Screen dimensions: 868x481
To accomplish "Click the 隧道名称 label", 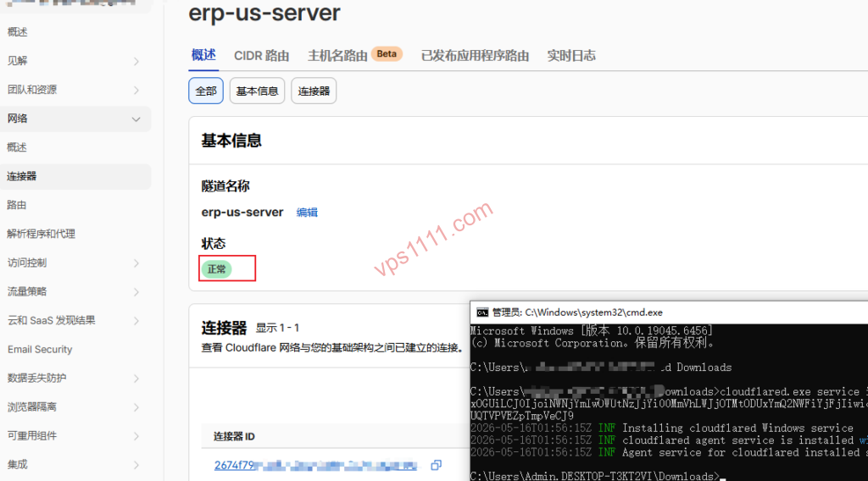I will [225, 186].
